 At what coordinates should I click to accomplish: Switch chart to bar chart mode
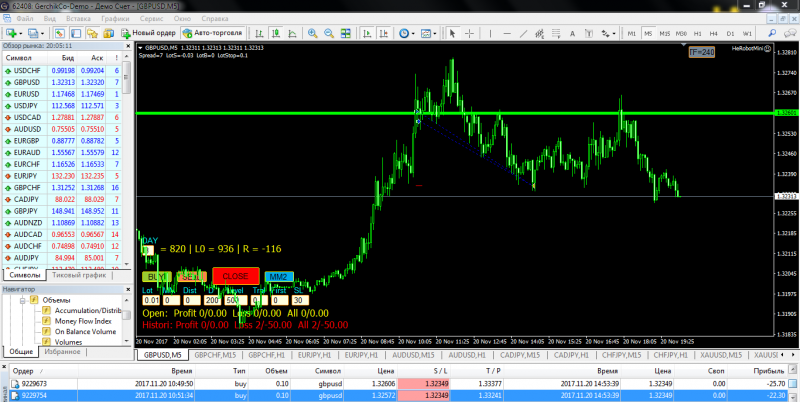[x=259, y=33]
